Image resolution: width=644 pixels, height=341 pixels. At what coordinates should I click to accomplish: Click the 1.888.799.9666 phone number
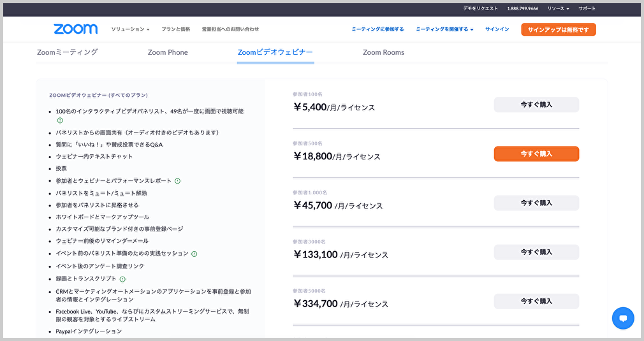pos(522,8)
